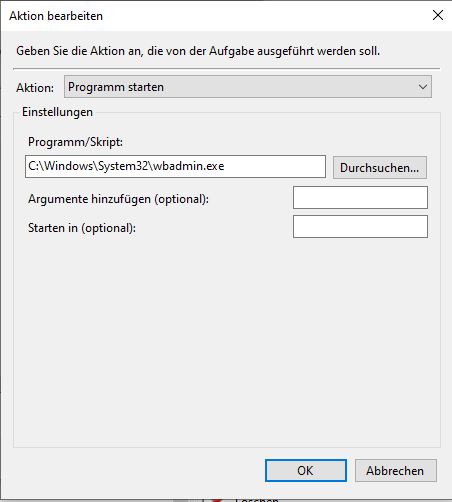Confirm with the OK button

coord(306,471)
